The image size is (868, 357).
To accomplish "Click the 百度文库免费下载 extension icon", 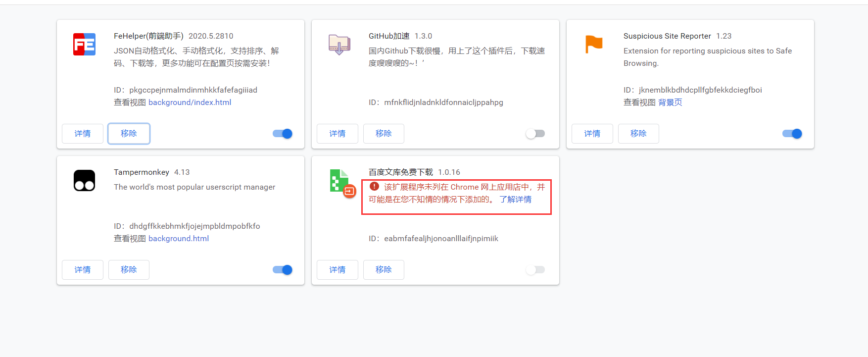I will pos(339,181).
